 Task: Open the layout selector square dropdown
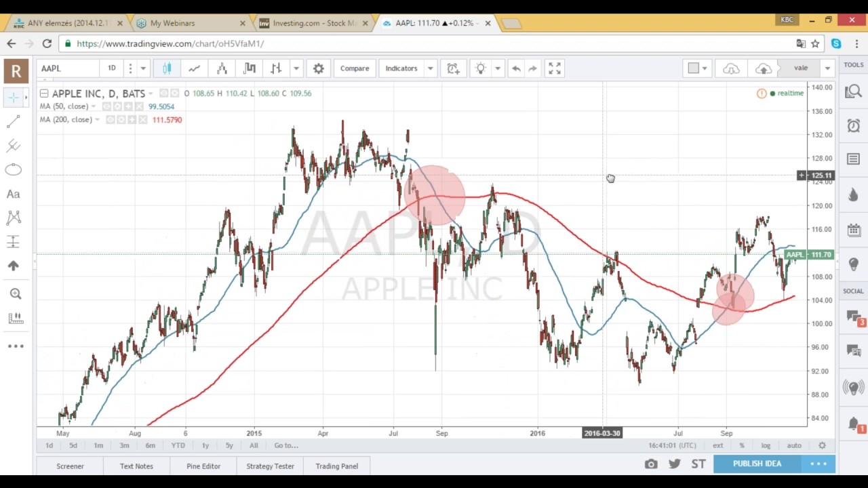pyautogui.click(x=697, y=68)
